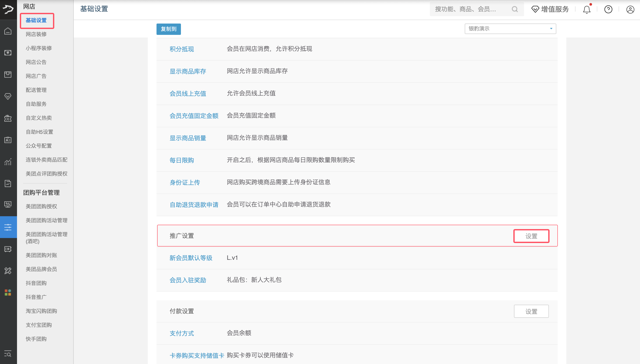The height and width of the screenshot is (364, 640).
Task: Open the analytics chart icon in sidebar
Action: click(8, 162)
